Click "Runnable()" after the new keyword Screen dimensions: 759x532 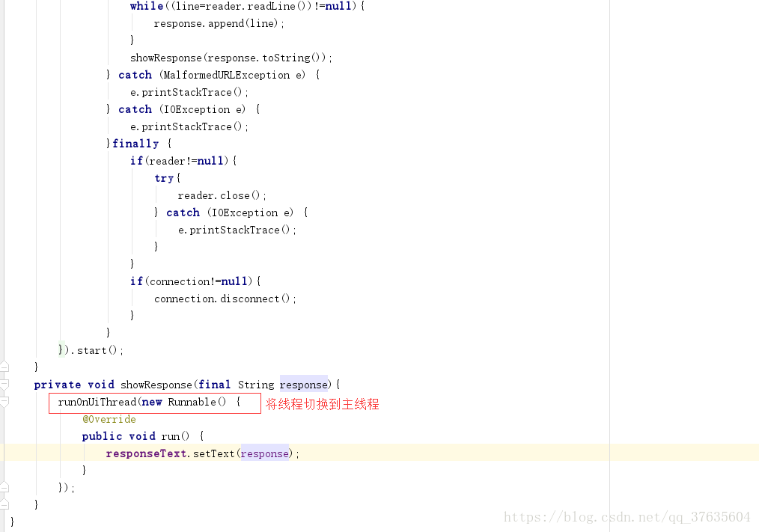197,402
